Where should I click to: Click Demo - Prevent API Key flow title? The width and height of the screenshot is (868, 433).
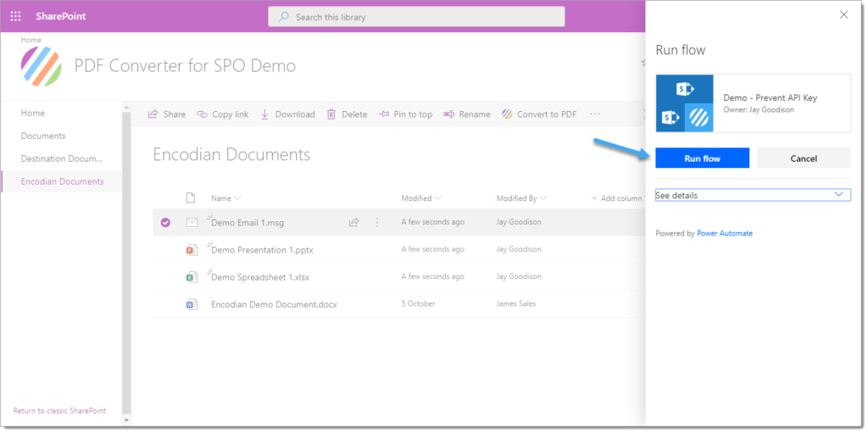click(770, 98)
